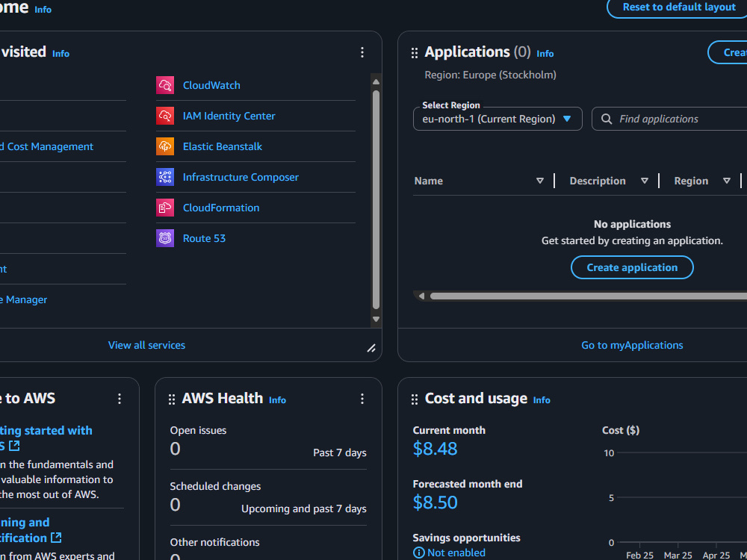Sort applications by Description column
This screenshot has width=747, height=560.
click(645, 181)
